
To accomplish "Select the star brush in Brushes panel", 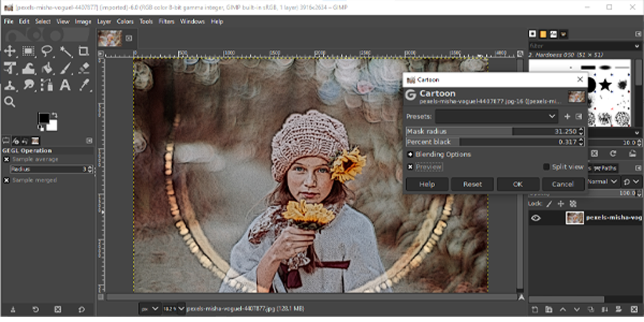I will click(605, 84).
